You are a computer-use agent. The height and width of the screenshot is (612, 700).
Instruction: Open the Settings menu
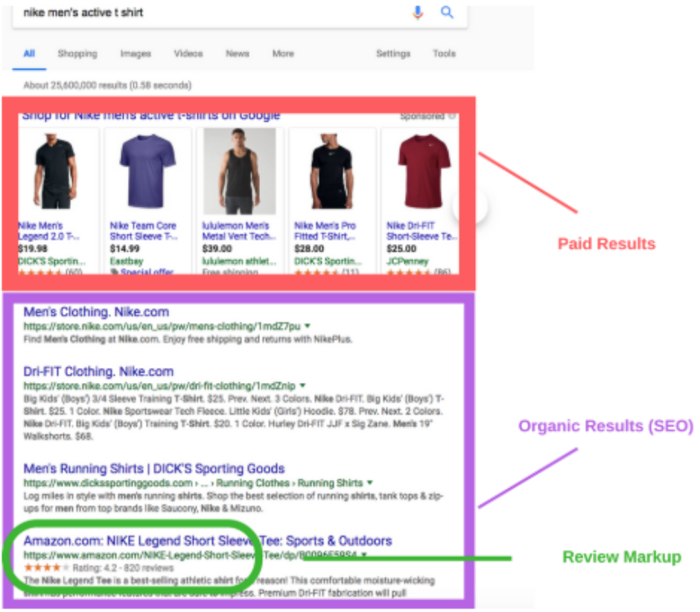pos(393,54)
